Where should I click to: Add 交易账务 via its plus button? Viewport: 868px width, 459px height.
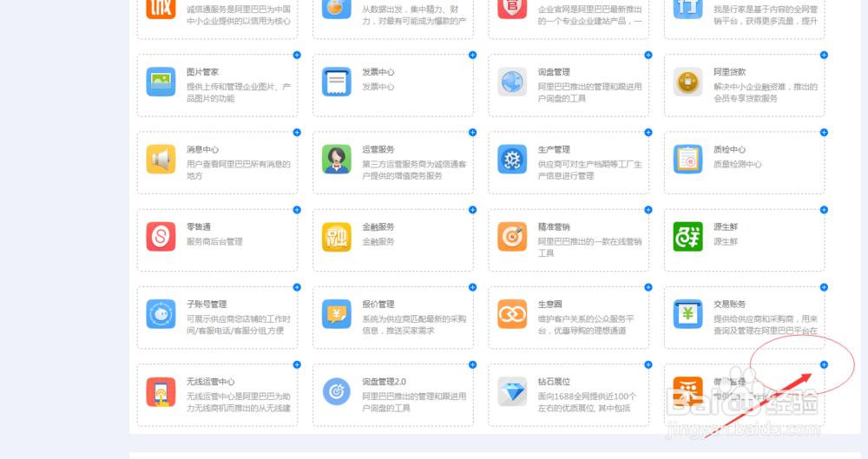click(825, 287)
